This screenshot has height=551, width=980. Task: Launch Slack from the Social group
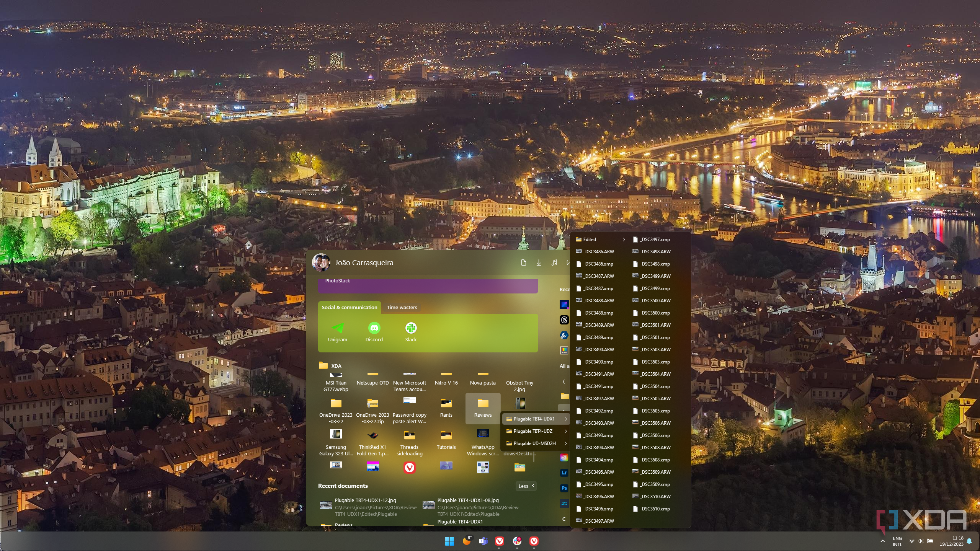coord(411,332)
